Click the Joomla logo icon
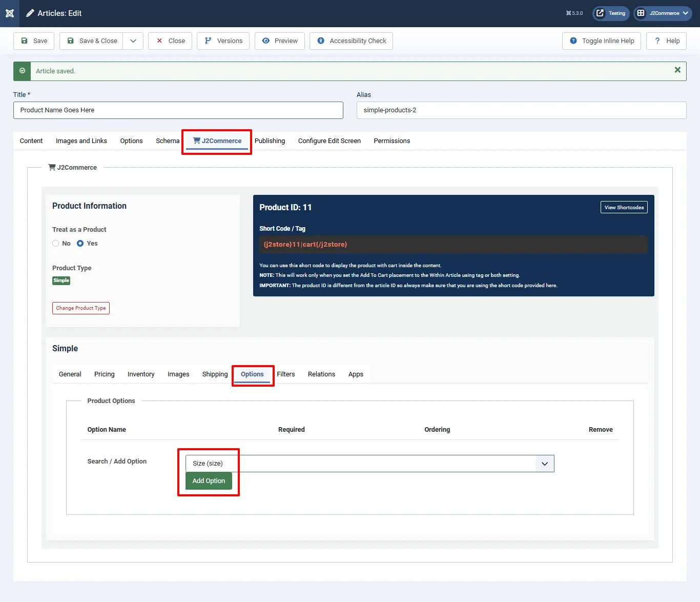Image resolution: width=700 pixels, height=602 pixels. pos(10,13)
